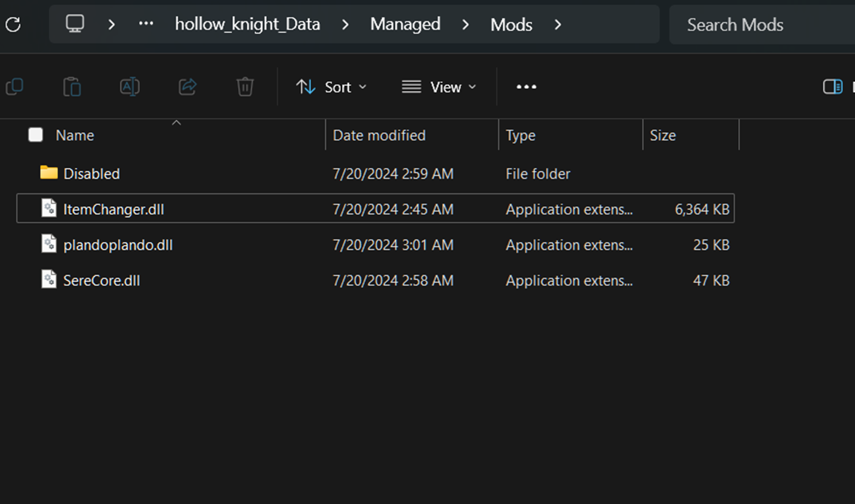Click the Mods breadcrumb segment
Viewport: 855px width, 504px height.
(512, 24)
